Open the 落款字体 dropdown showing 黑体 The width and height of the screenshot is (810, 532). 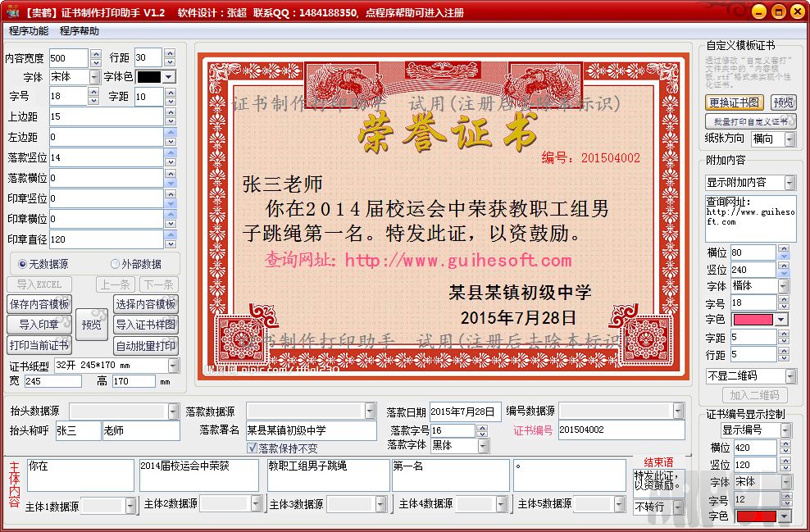point(483,445)
